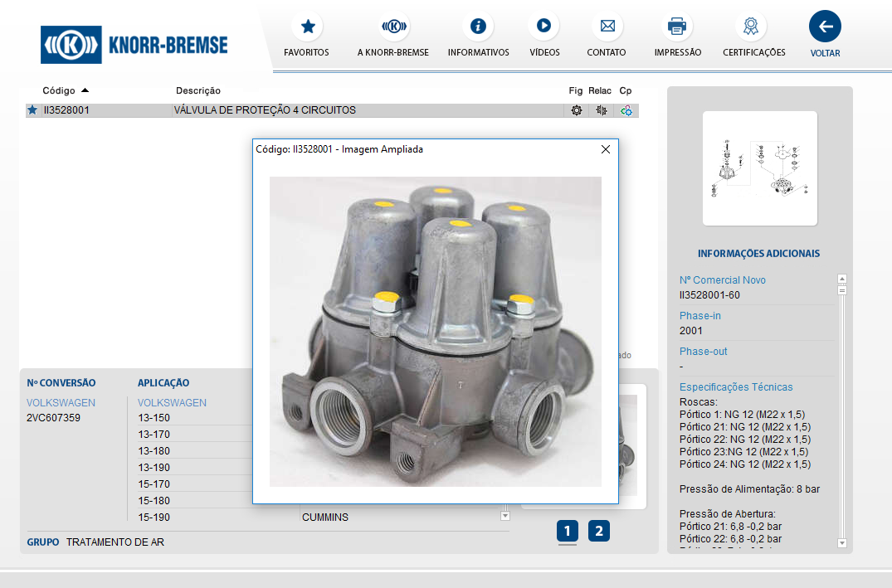The image size is (892, 588).
Task: Toggle favorite star for II3528001 row
Action: 32,109
